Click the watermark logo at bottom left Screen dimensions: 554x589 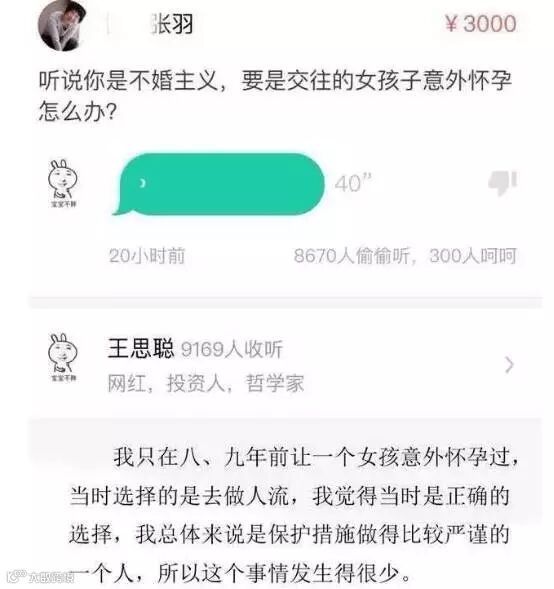[x=41, y=576]
